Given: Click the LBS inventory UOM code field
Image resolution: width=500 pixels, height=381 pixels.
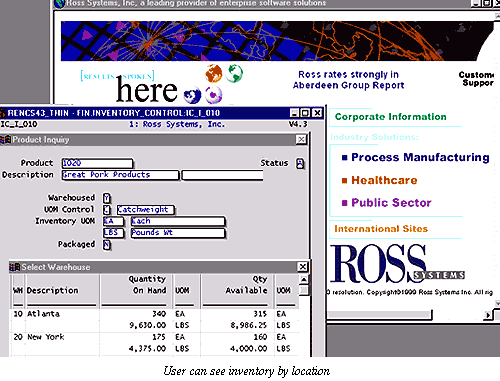Looking at the screenshot, I should (113, 233).
